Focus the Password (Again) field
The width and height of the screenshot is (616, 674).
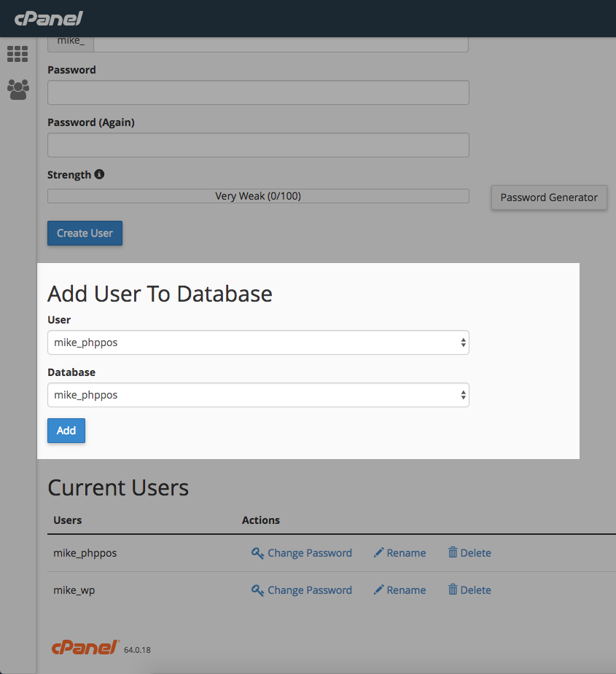(258, 145)
